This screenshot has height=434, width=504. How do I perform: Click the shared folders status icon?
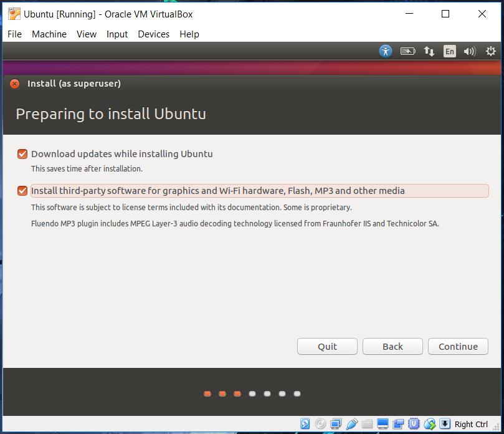point(367,424)
